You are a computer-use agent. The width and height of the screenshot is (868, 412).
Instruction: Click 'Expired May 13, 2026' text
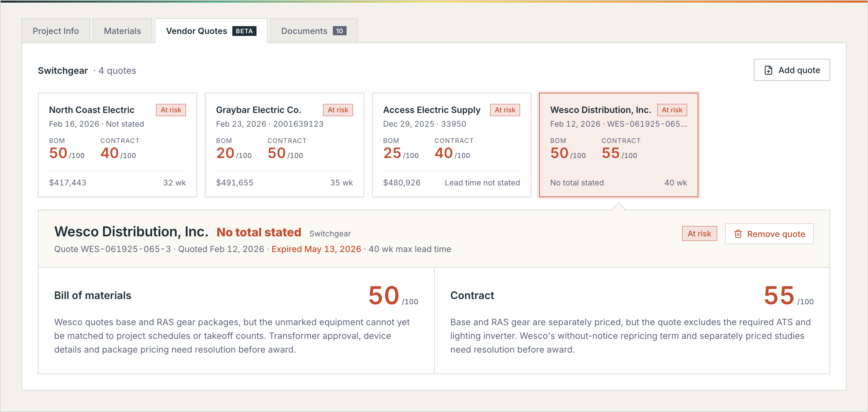(x=317, y=249)
